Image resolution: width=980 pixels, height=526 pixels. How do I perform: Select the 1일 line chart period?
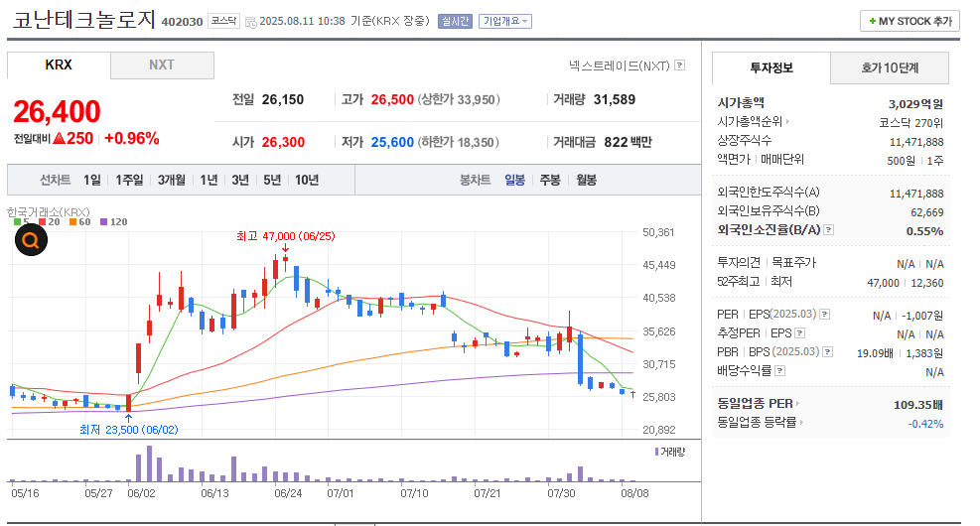click(92, 180)
